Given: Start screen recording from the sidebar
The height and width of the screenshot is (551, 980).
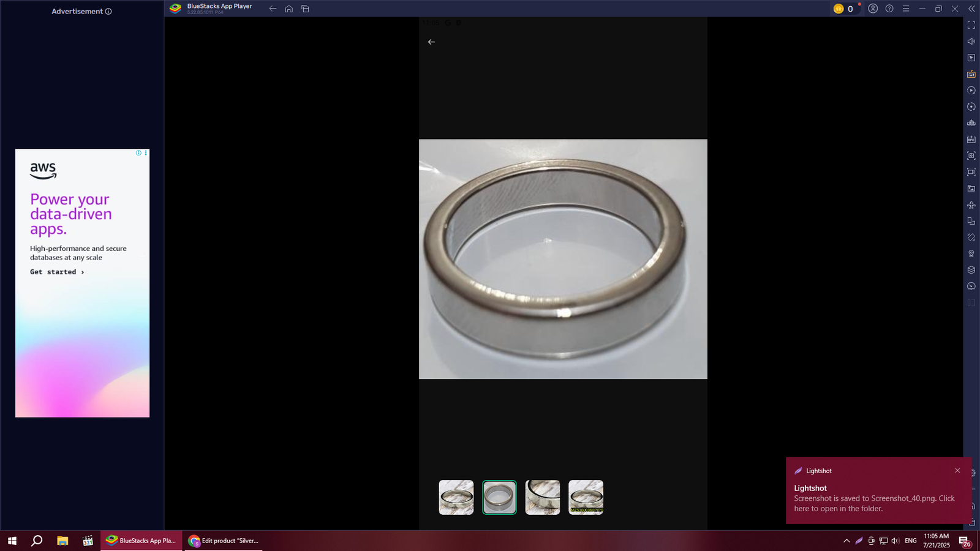Looking at the screenshot, I should [971, 172].
